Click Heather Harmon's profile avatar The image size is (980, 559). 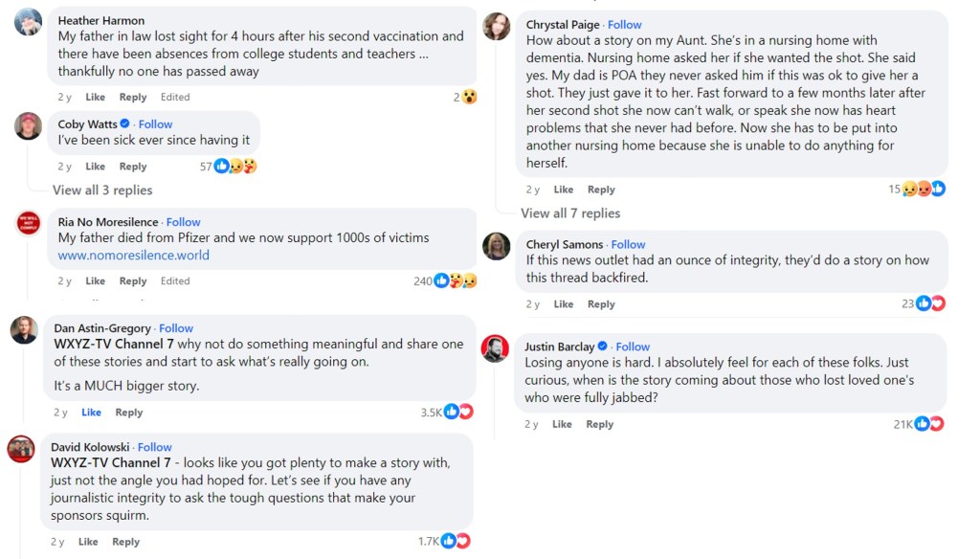point(29,21)
